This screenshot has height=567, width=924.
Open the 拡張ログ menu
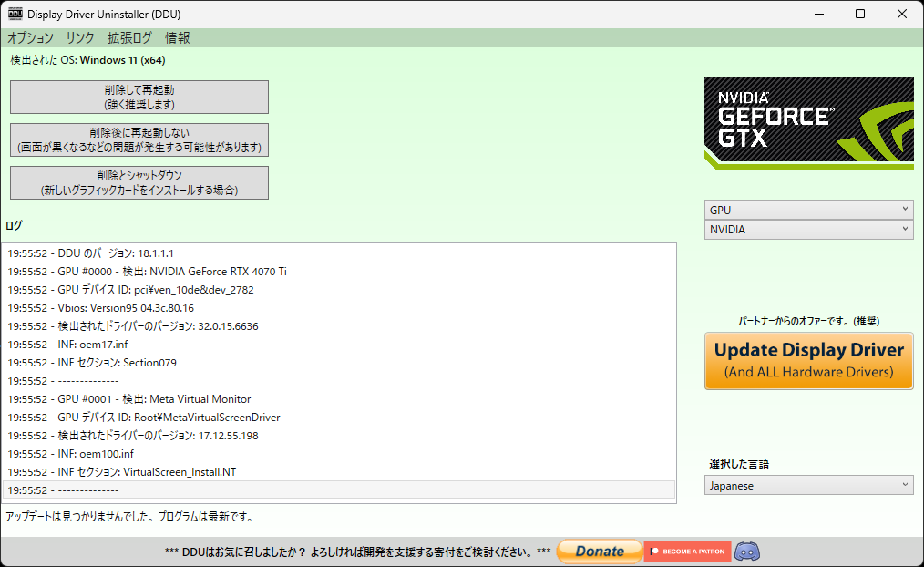(129, 37)
